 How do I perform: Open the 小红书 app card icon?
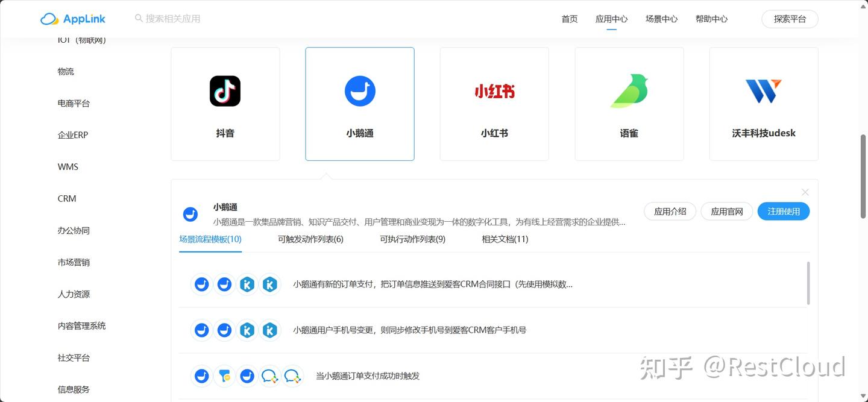(494, 91)
